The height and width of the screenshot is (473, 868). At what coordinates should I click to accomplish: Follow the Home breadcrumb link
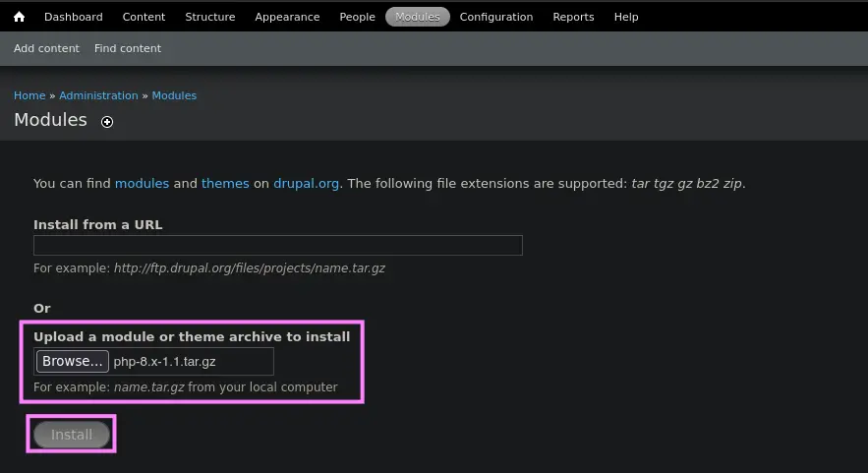(x=29, y=95)
